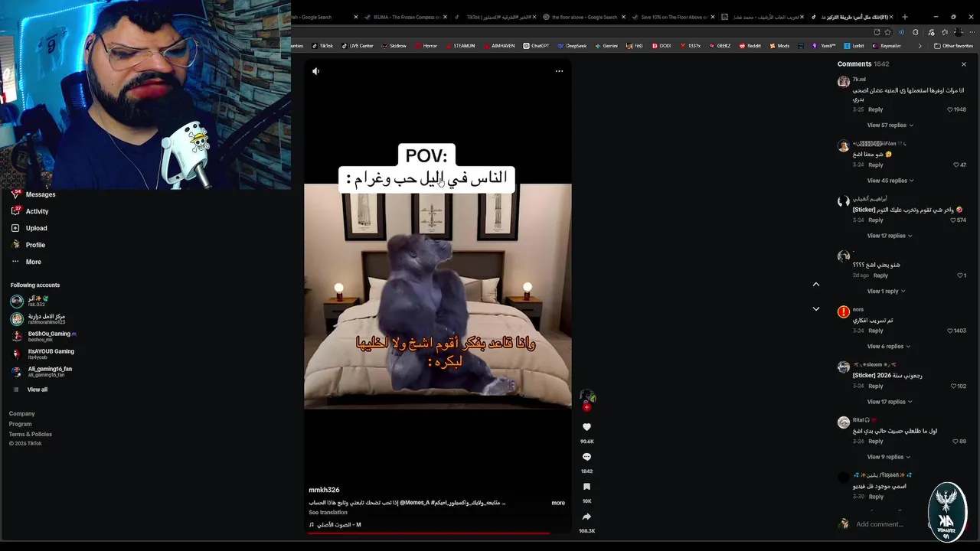Viewport: 980px width, 551px height.
Task: Open comments via the speech bubble icon
Action: click(x=586, y=457)
